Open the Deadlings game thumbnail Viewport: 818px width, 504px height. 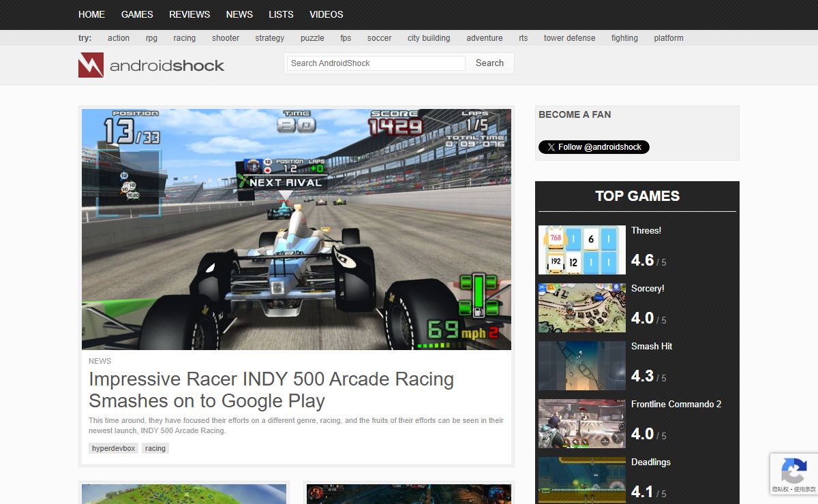click(582, 480)
